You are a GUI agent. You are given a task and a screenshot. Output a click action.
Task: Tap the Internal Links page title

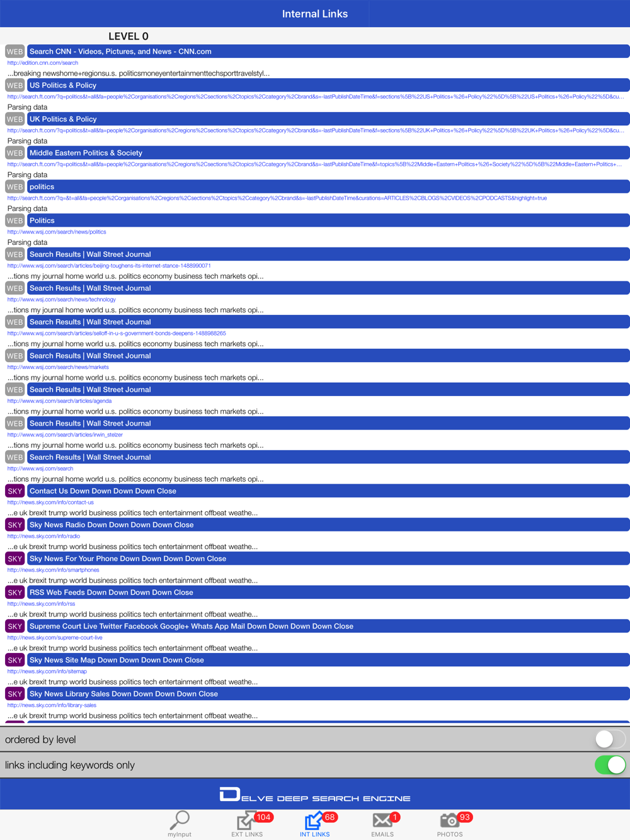[x=315, y=14]
